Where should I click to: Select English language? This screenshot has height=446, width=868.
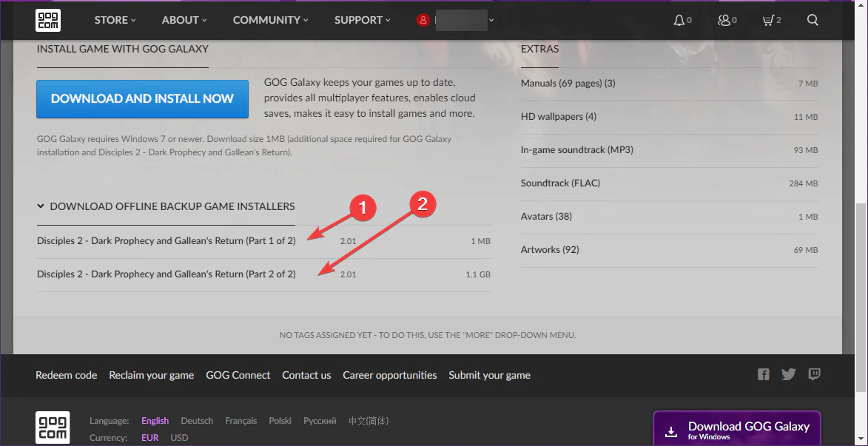(155, 421)
